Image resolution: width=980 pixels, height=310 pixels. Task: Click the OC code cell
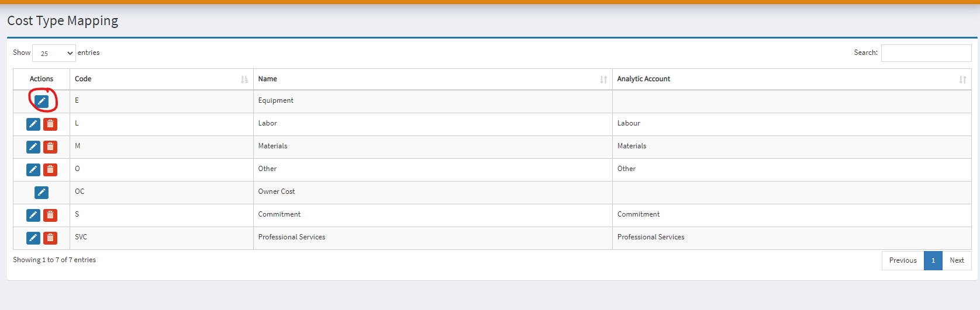click(x=161, y=192)
